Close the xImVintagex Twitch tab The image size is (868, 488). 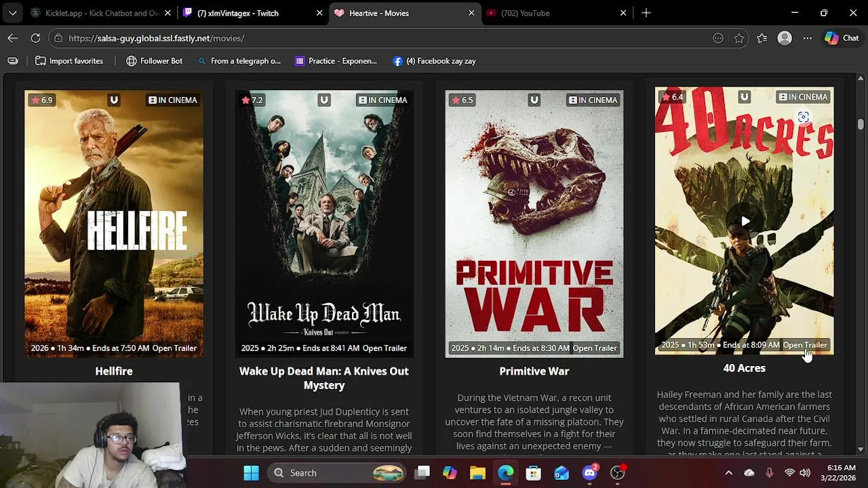(x=319, y=13)
